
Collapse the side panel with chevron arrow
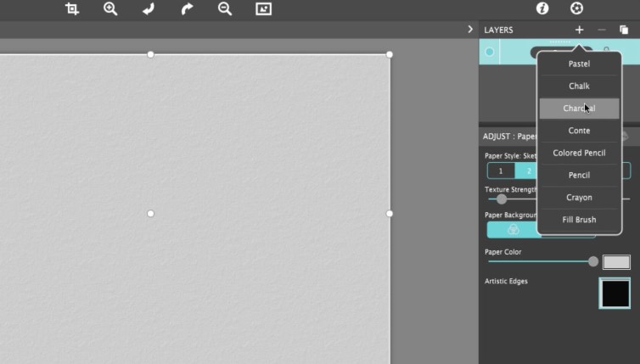[470, 30]
